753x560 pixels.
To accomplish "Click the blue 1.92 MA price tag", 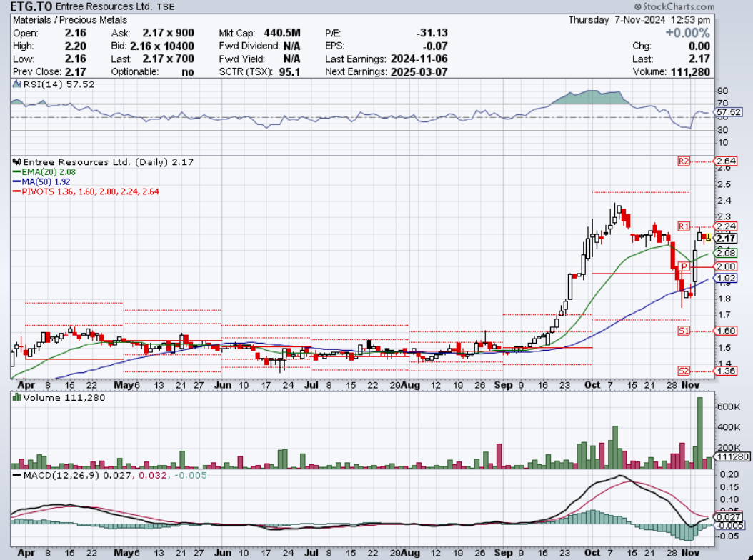I will point(726,279).
